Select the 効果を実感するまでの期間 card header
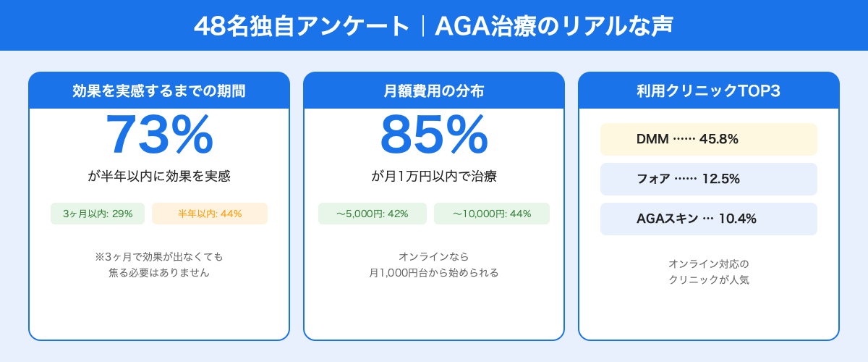Viewport: 868px width, 362px height. [159, 91]
